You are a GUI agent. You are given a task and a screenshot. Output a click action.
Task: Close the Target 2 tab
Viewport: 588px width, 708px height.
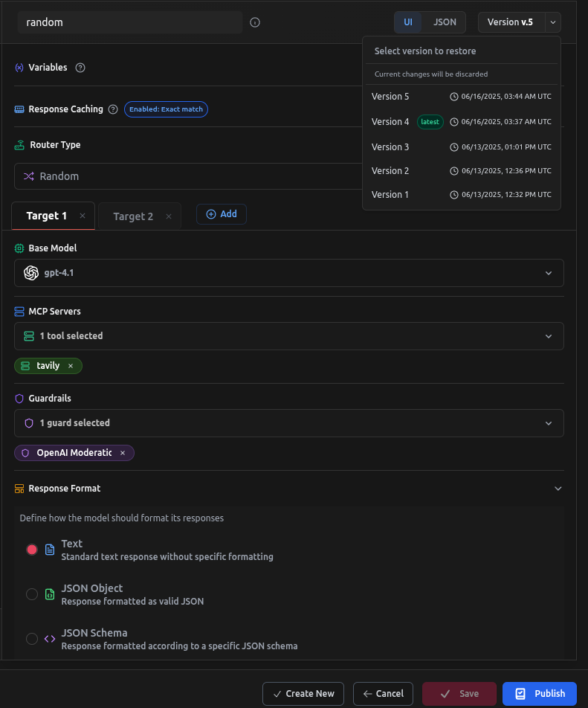click(169, 216)
